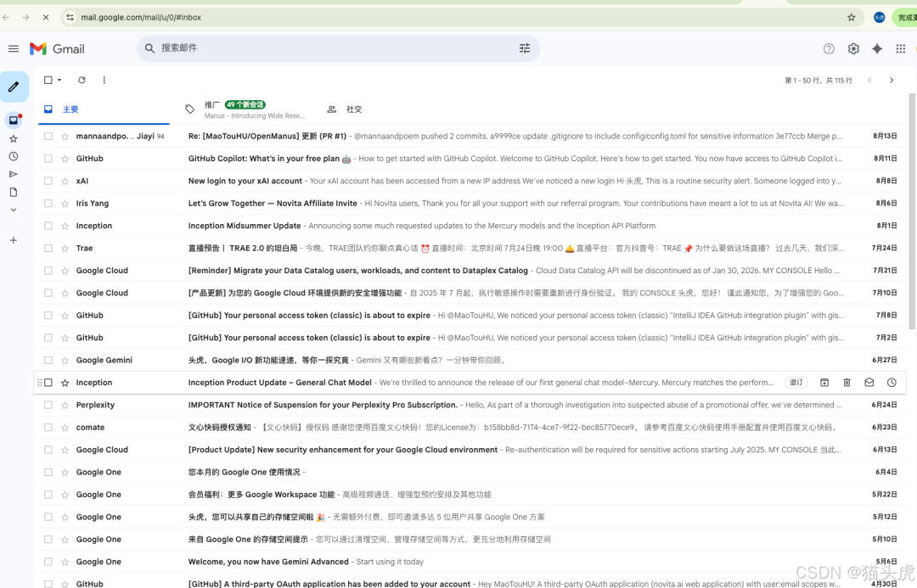Select the Iris Yang email checkbox
The image size is (917, 588).
pos(48,204)
